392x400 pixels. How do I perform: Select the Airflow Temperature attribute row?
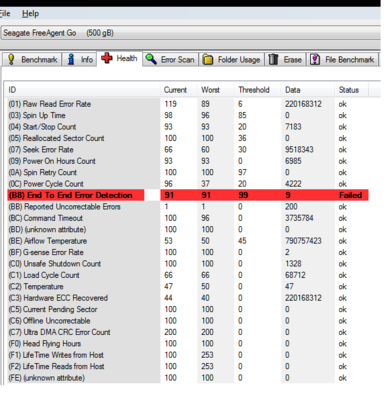pos(188,241)
